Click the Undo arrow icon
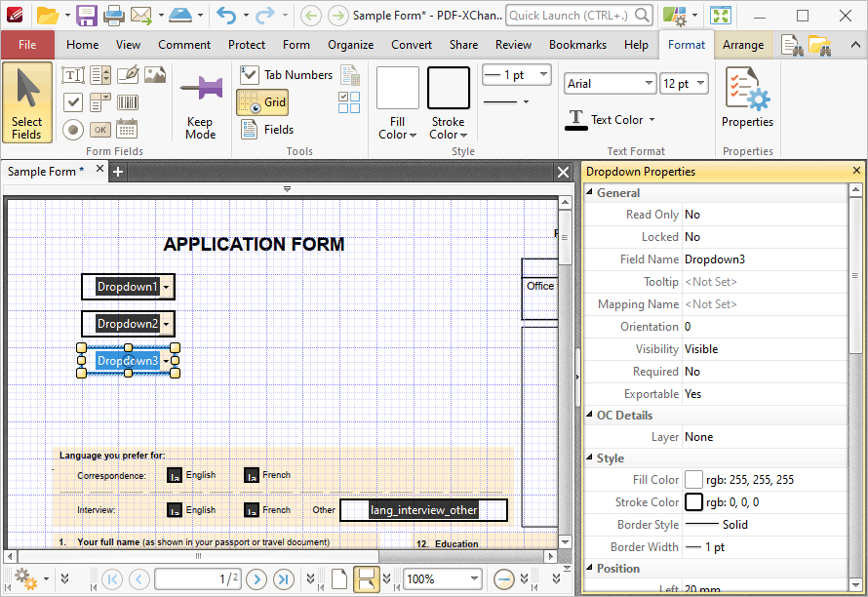 (226, 16)
